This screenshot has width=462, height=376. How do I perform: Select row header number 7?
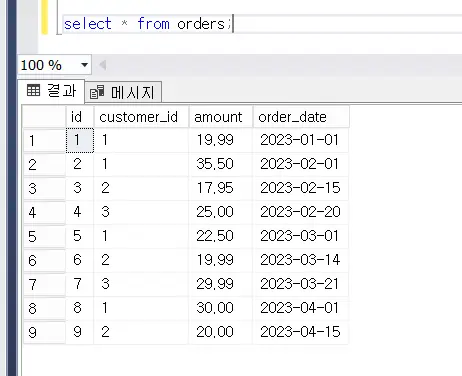point(44,285)
